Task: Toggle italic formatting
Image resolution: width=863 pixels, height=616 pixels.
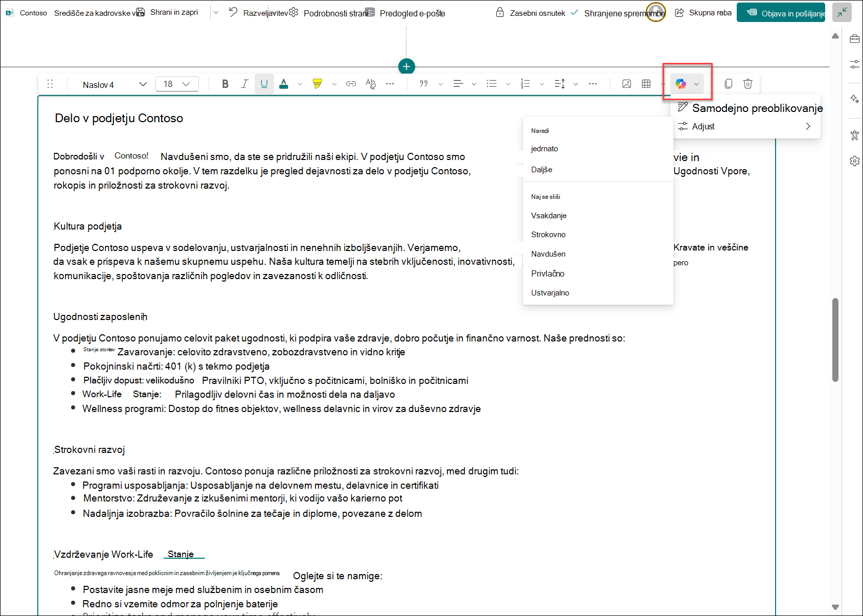Action: [245, 84]
